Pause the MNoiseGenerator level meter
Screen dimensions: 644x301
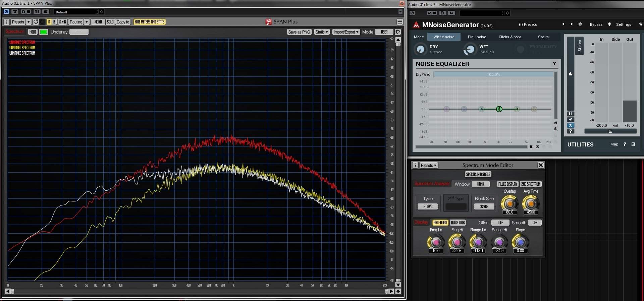570,114
